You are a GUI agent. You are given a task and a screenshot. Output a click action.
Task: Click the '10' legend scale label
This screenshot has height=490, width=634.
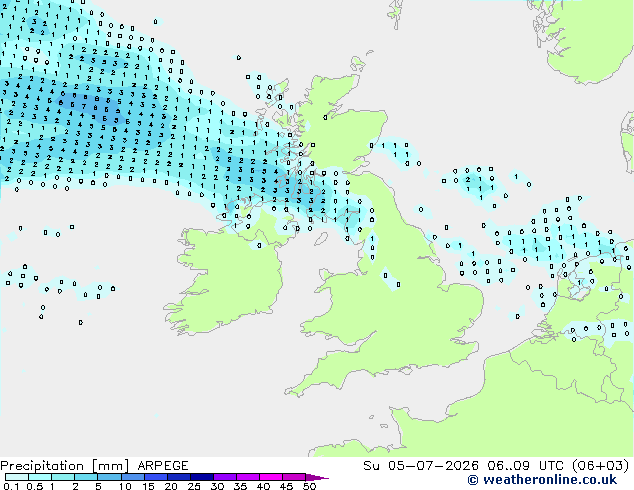[125, 486]
